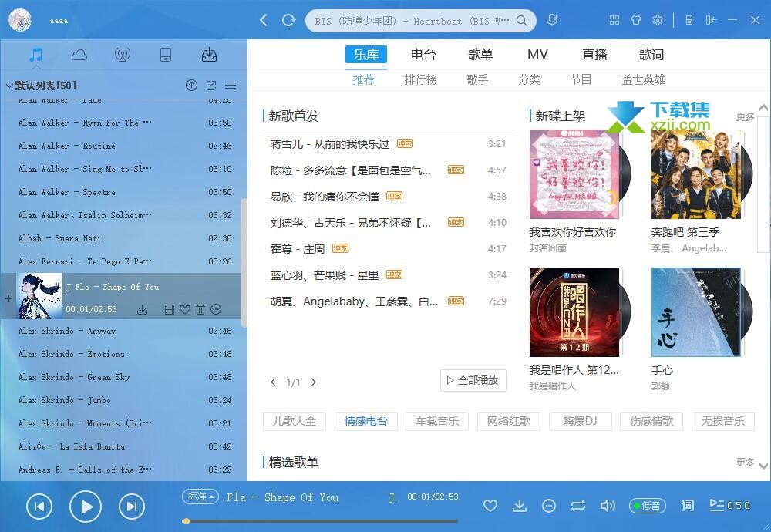Go to previous page of new songs
The height and width of the screenshot is (532, 771).
click(x=274, y=382)
